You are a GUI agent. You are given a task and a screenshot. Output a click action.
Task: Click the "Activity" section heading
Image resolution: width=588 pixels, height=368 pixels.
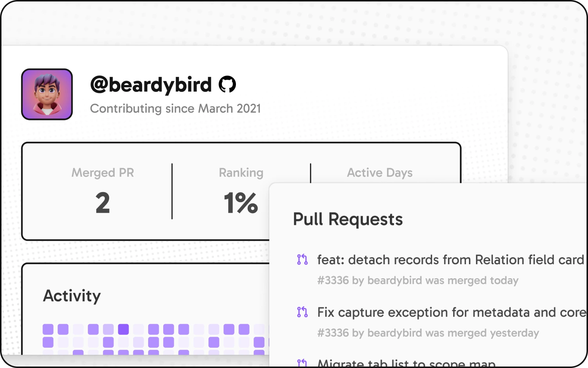pyautogui.click(x=72, y=296)
